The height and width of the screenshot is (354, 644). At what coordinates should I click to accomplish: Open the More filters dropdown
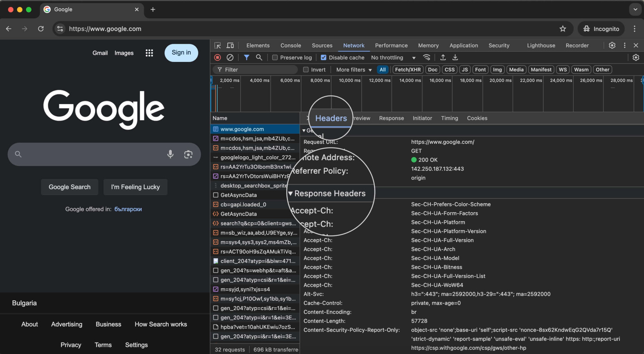click(354, 70)
